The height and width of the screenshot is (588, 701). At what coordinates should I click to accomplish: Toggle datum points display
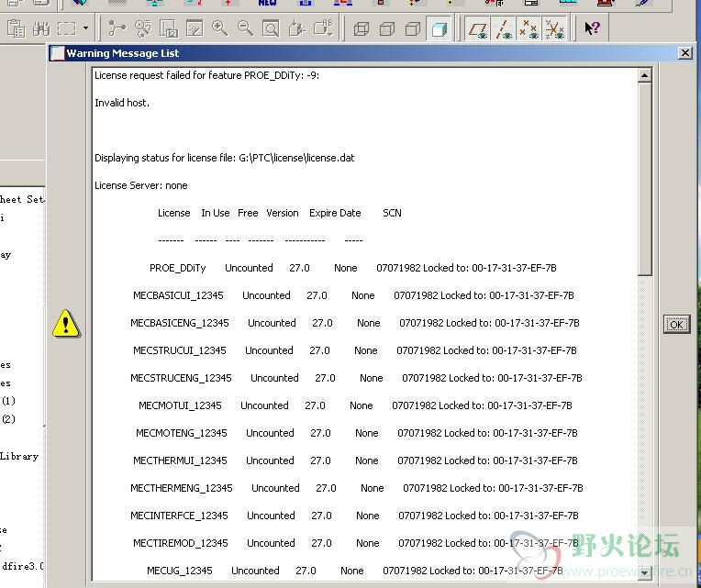pyautogui.click(x=529, y=29)
